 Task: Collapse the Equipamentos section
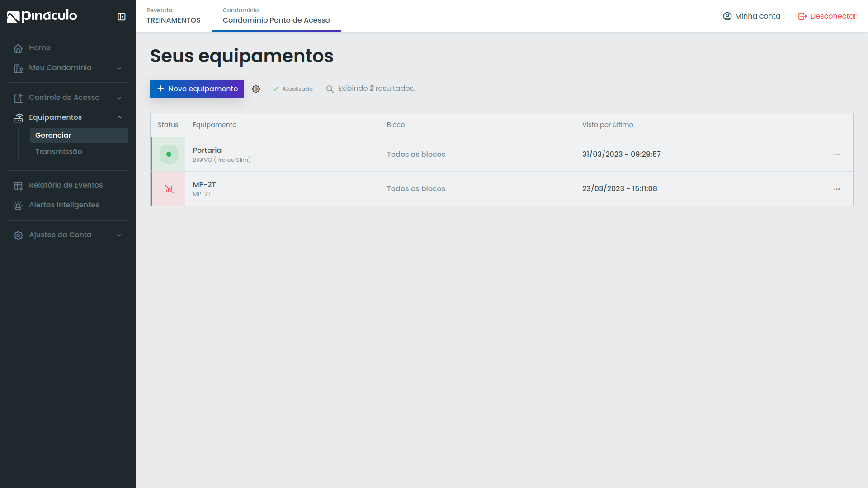55,117
